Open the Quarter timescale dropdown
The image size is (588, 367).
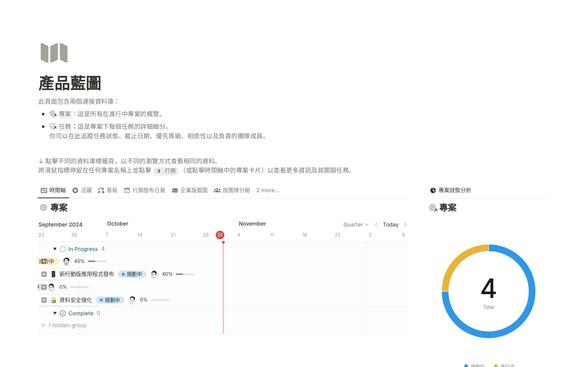(356, 225)
